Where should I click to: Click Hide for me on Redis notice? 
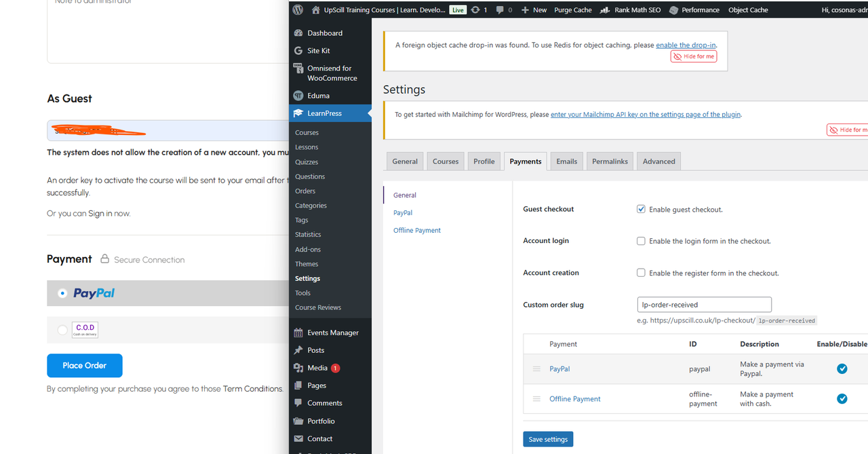(694, 56)
